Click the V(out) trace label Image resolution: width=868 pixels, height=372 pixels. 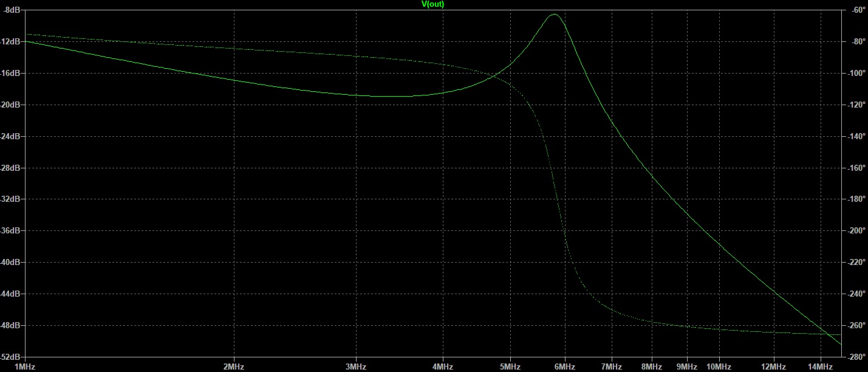pyautogui.click(x=434, y=4)
